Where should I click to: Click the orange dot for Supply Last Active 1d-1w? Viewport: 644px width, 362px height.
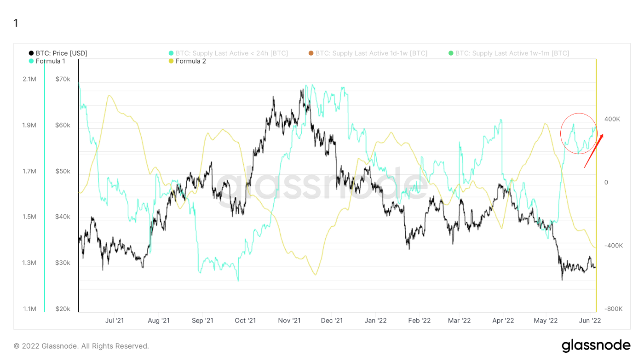tap(311, 53)
